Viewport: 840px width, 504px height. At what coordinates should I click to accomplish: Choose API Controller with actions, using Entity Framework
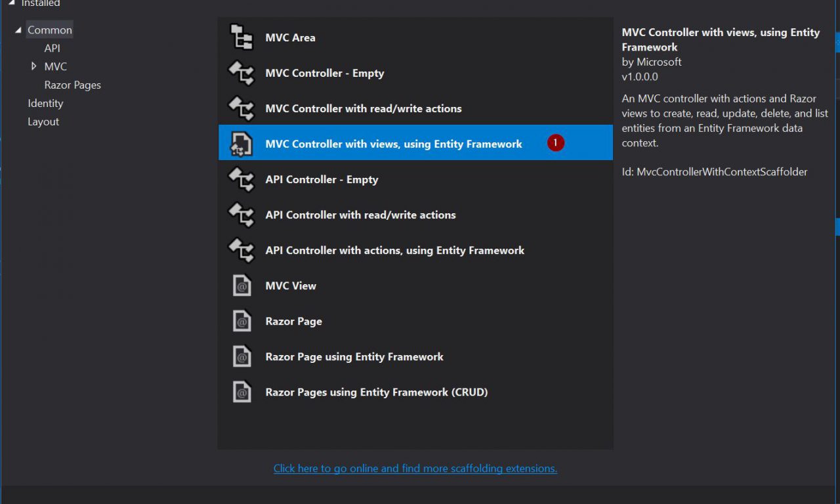pyautogui.click(x=394, y=250)
